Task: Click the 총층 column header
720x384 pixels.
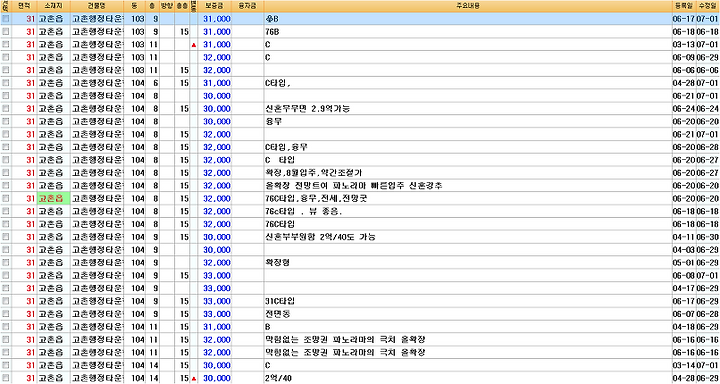Action: (x=182, y=6)
